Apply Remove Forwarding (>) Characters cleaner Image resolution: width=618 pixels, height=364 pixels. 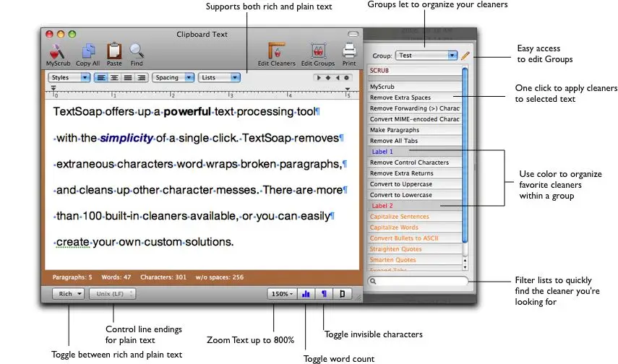click(x=415, y=108)
